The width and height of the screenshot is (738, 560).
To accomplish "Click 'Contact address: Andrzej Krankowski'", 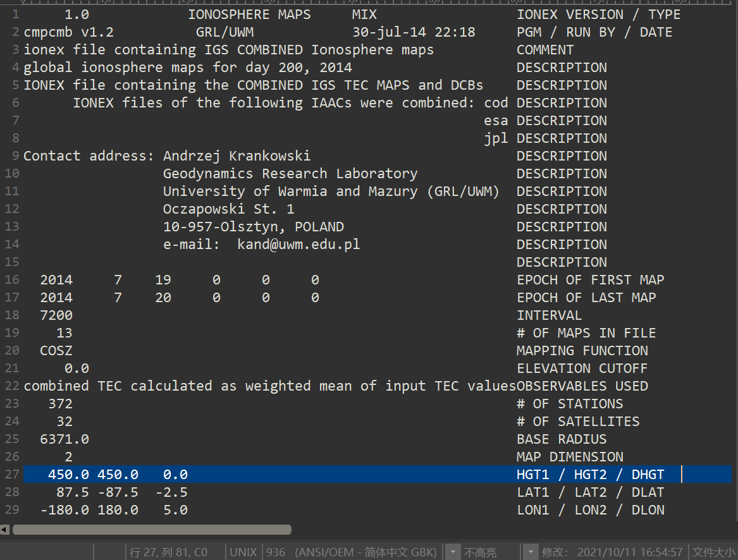I will pos(167,156).
